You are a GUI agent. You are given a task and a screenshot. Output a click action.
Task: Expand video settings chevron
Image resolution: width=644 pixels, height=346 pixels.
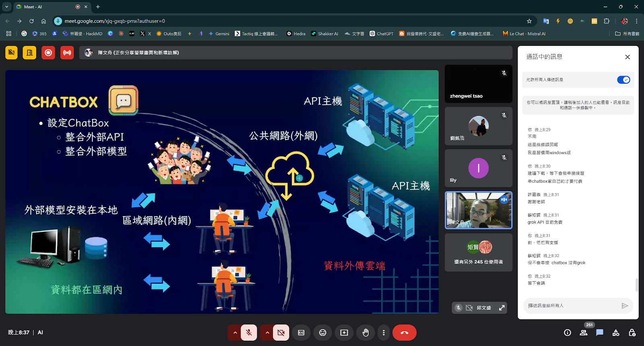(x=267, y=333)
